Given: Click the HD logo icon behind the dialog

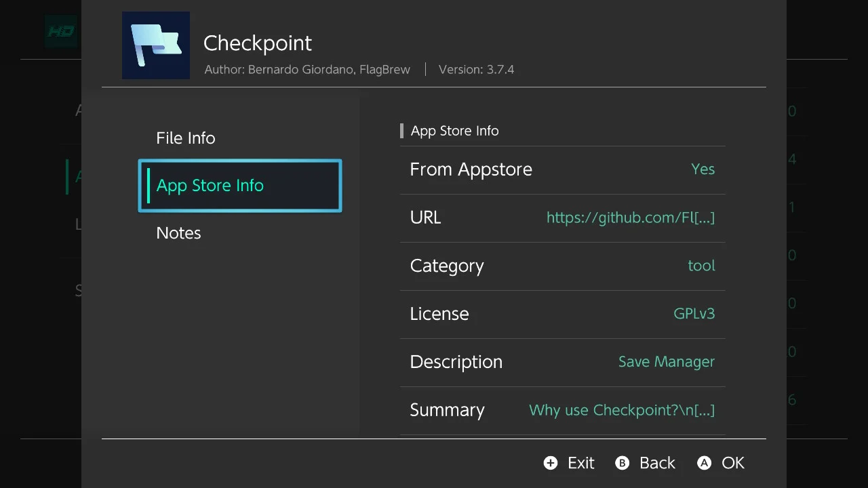Looking at the screenshot, I should 61,32.
